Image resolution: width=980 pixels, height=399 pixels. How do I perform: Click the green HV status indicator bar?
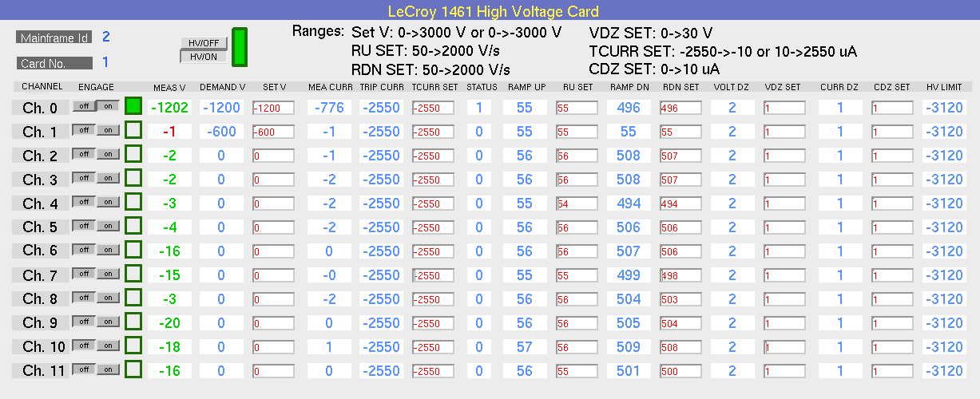click(240, 47)
